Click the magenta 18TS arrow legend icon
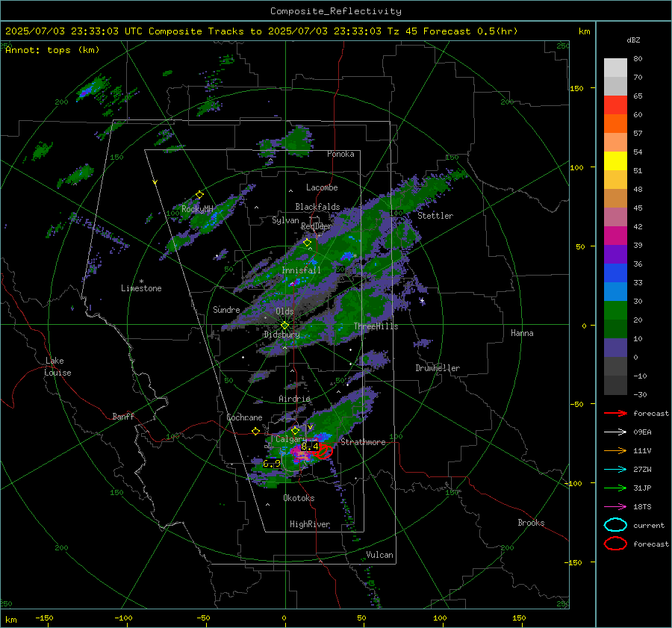The image size is (672, 628). coord(615,507)
